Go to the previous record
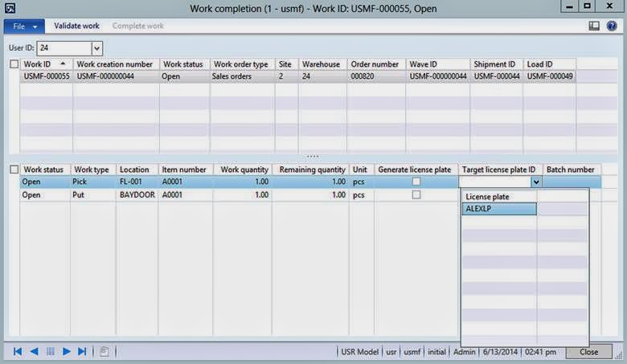The height and width of the screenshot is (364, 627). [34, 352]
